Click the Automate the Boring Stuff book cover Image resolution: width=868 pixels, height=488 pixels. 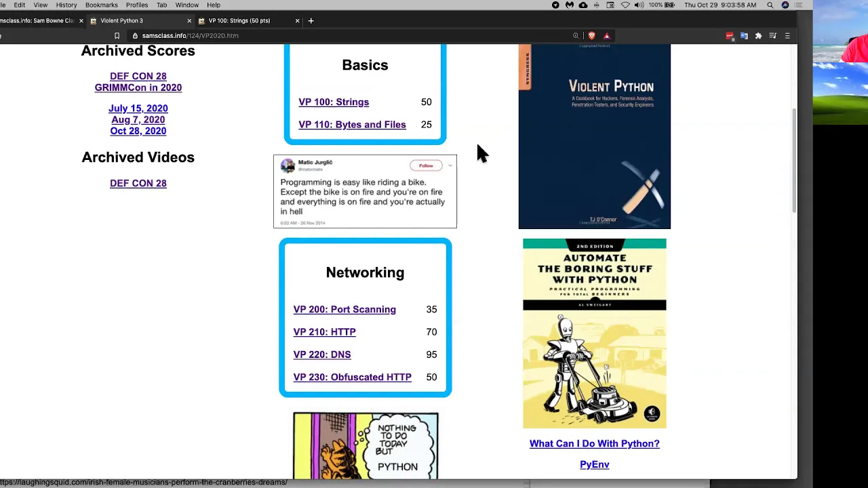595,333
